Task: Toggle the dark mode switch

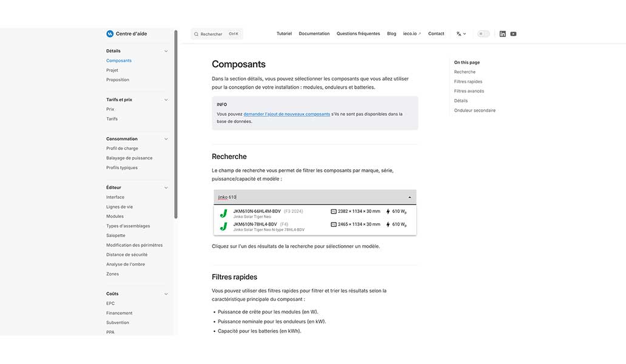Action: pyautogui.click(x=483, y=34)
